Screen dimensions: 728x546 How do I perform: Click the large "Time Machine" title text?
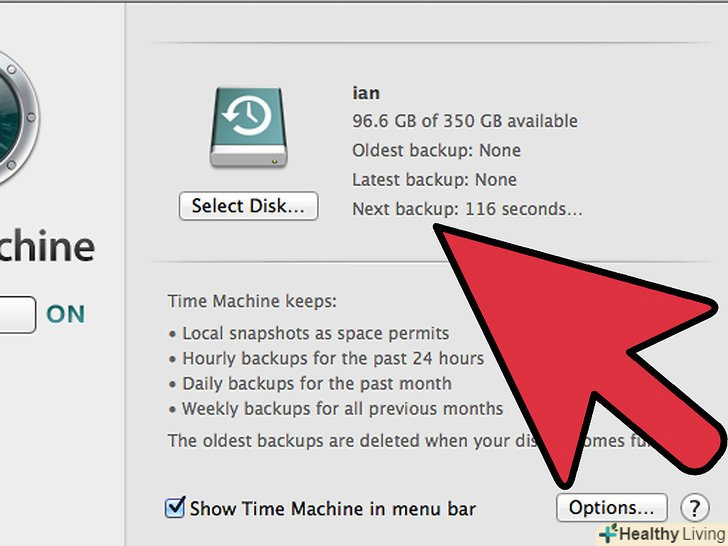click(45, 247)
